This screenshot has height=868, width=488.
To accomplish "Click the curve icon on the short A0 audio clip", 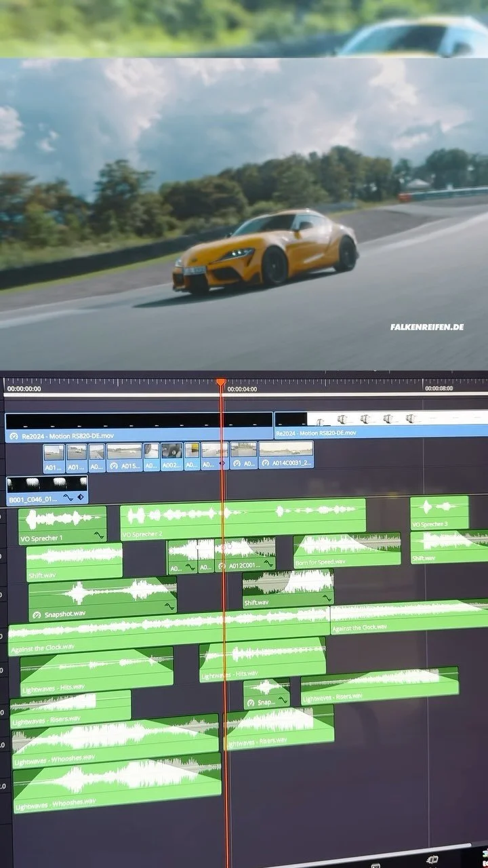I will tap(190, 566).
